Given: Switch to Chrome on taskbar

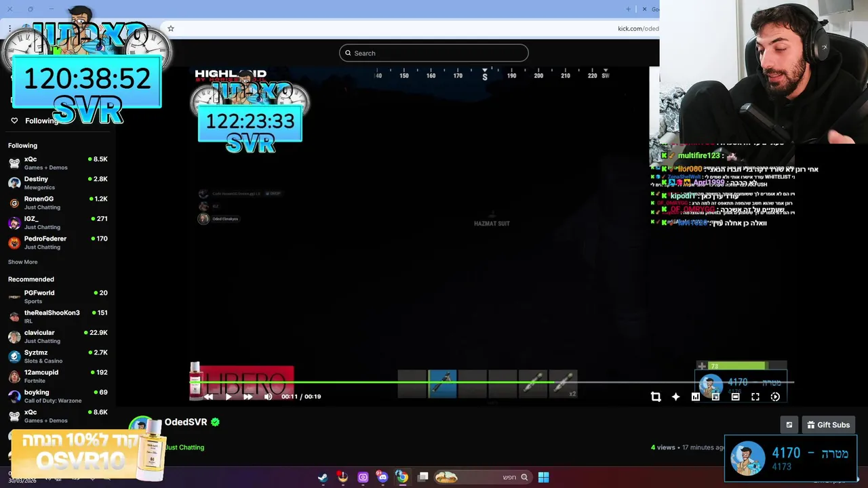Looking at the screenshot, I should click(402, 477).
